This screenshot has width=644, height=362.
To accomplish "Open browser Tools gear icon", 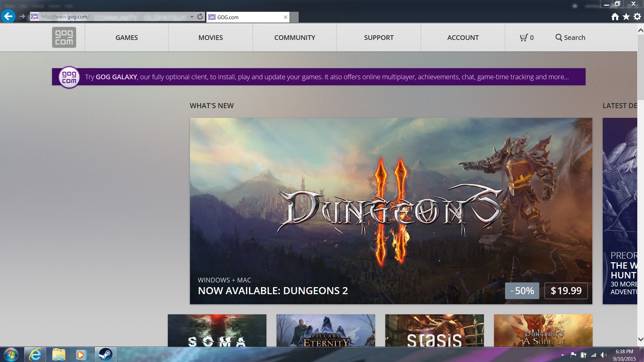I will (637, 16).
